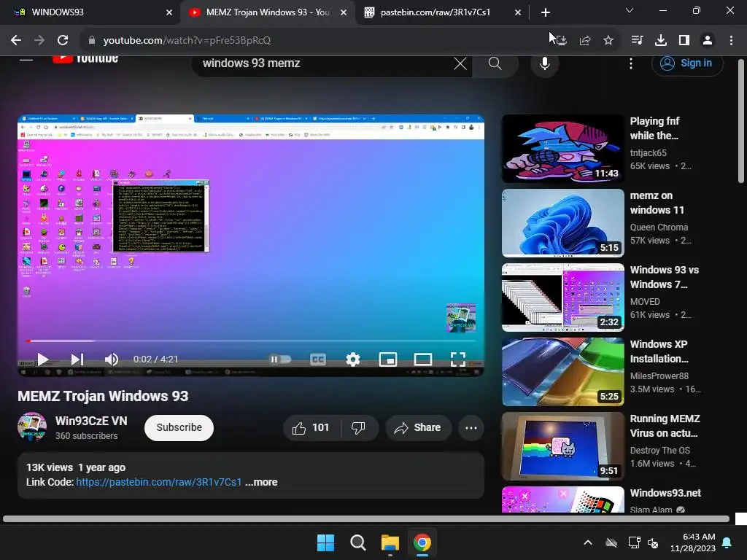Toggle closed captions on the video
This screenshot has width=747, height=560.
(318, 359)
